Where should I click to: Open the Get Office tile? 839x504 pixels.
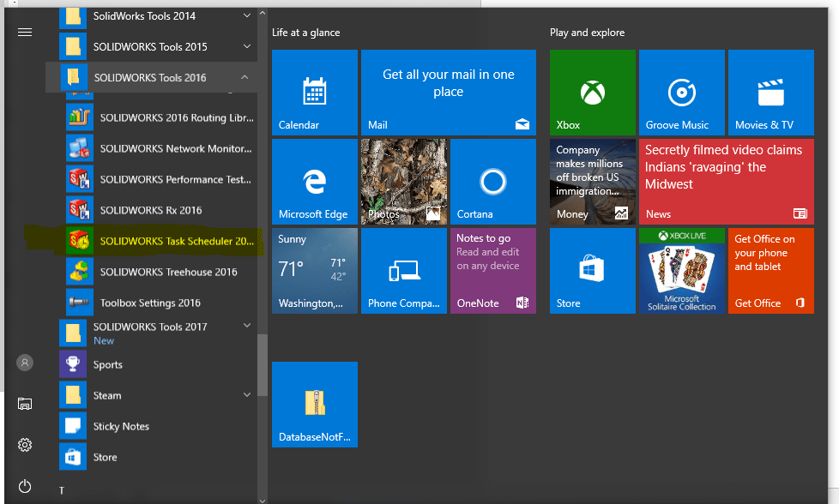click(771, 271)
